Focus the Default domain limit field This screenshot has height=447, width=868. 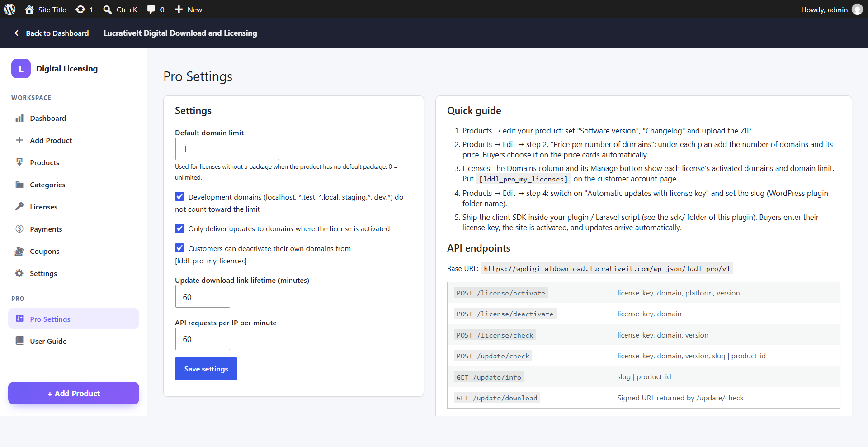[227, 149]
